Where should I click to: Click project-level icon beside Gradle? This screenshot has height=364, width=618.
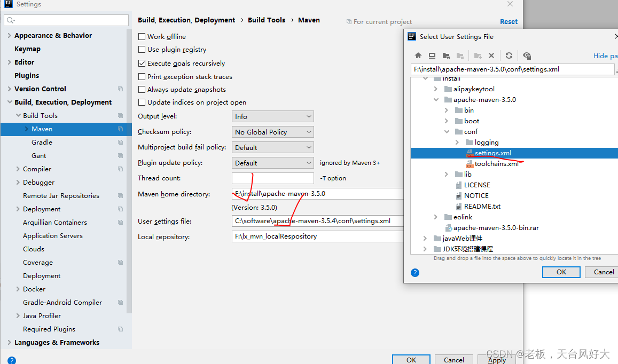[x=121, y=142]
